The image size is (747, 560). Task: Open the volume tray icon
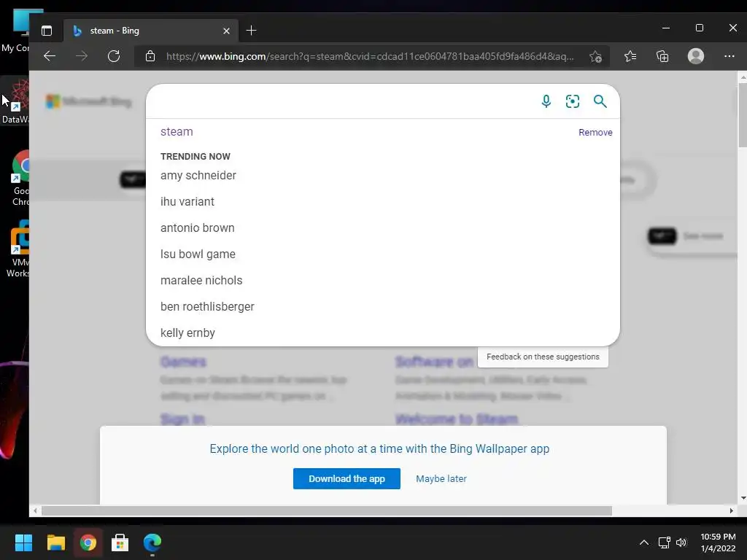pyautogui.click(x=681, y=542)
